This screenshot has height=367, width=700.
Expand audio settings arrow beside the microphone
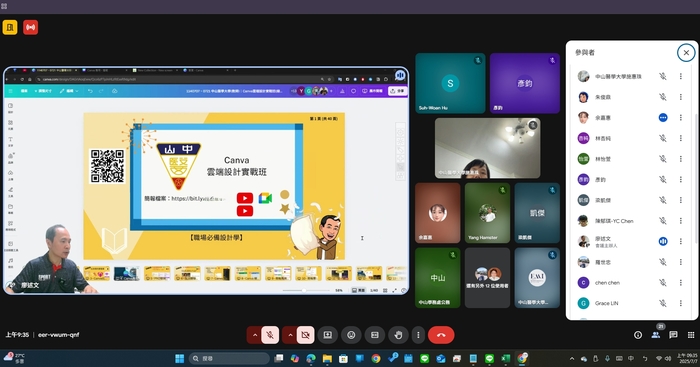coord(254,335)
